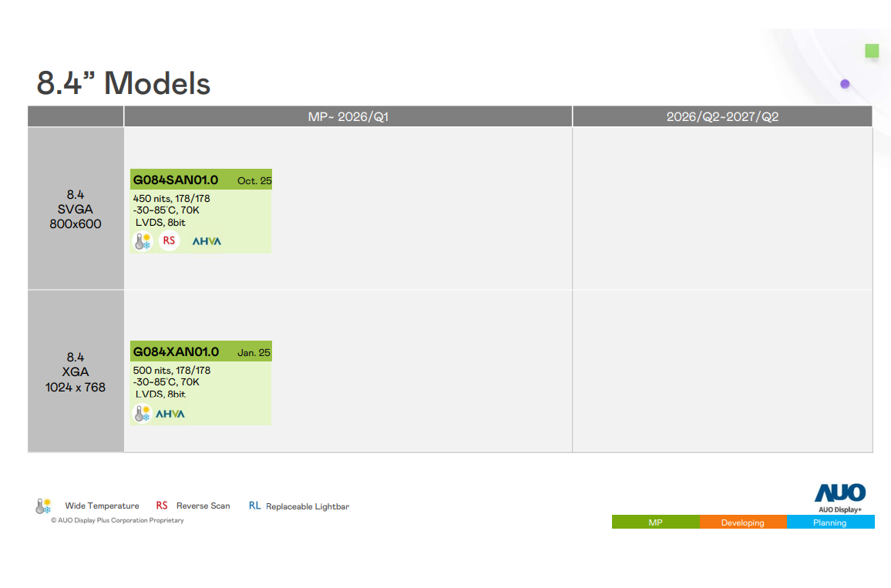Click the MP~ 2026/Q1 column header

pyautogui.click(x=348, y=116)
